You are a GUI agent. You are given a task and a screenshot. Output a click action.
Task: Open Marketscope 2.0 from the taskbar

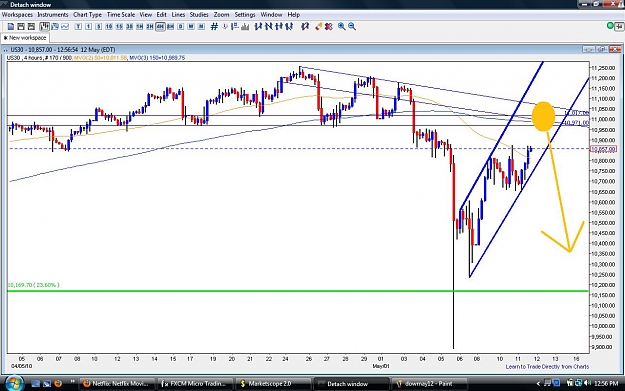tap(273, 384)
